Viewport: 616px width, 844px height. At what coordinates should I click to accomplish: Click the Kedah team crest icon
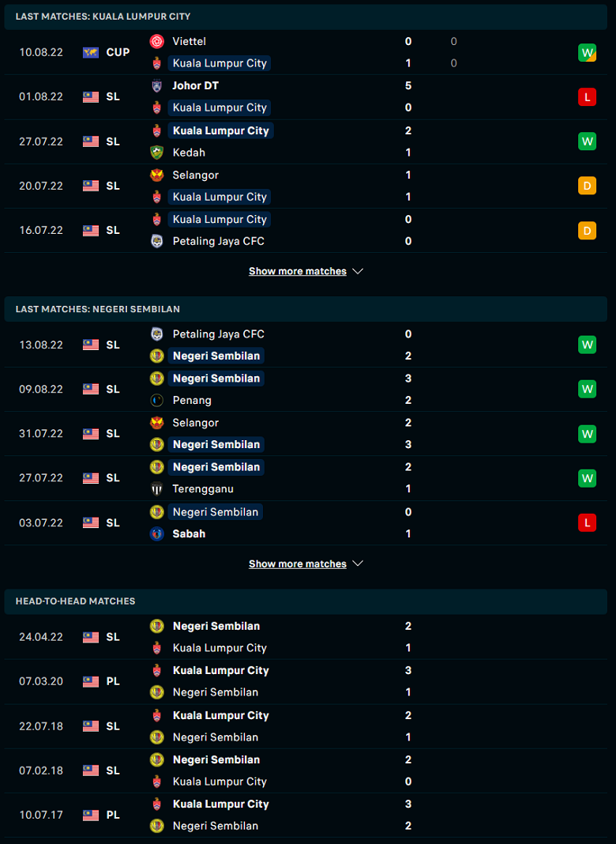(157, 153)
